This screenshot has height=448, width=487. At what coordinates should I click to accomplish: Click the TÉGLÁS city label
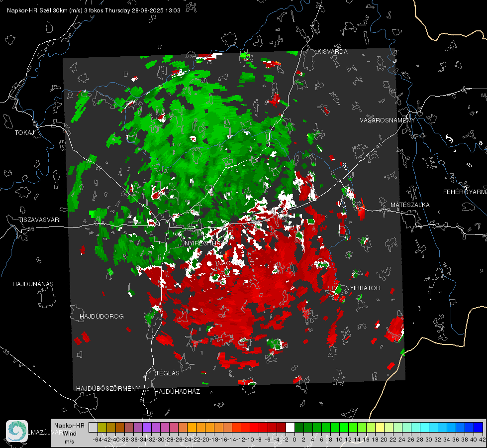168,373
